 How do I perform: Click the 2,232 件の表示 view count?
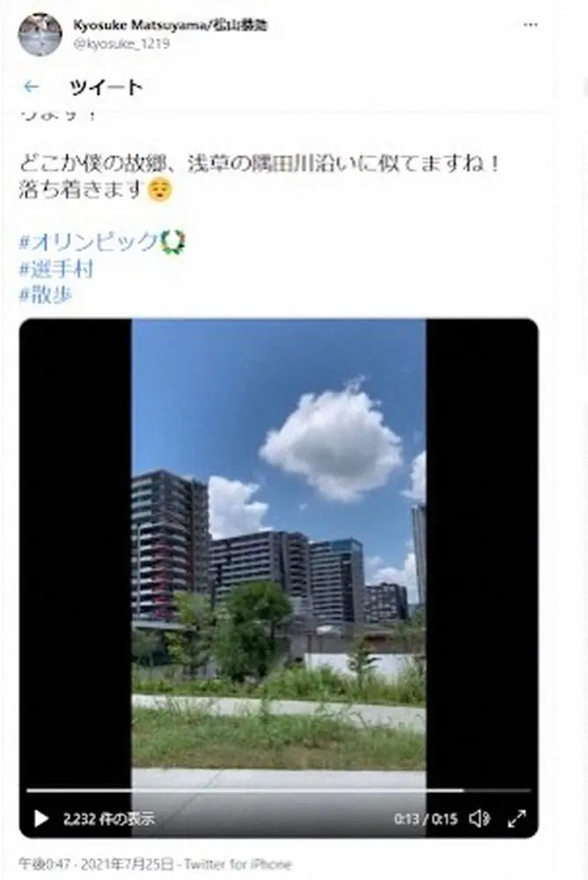(x=108, y=818)
